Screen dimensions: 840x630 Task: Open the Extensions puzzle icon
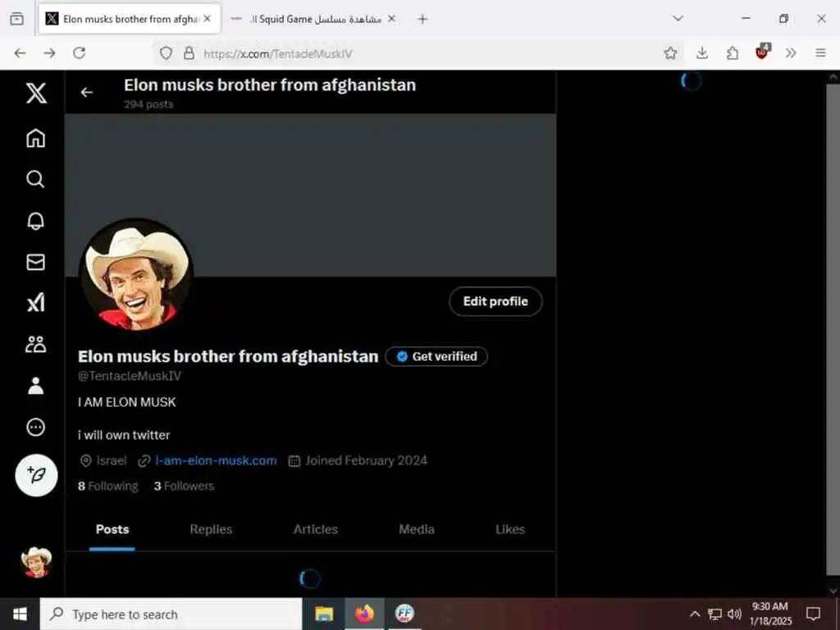click(733, 53)
